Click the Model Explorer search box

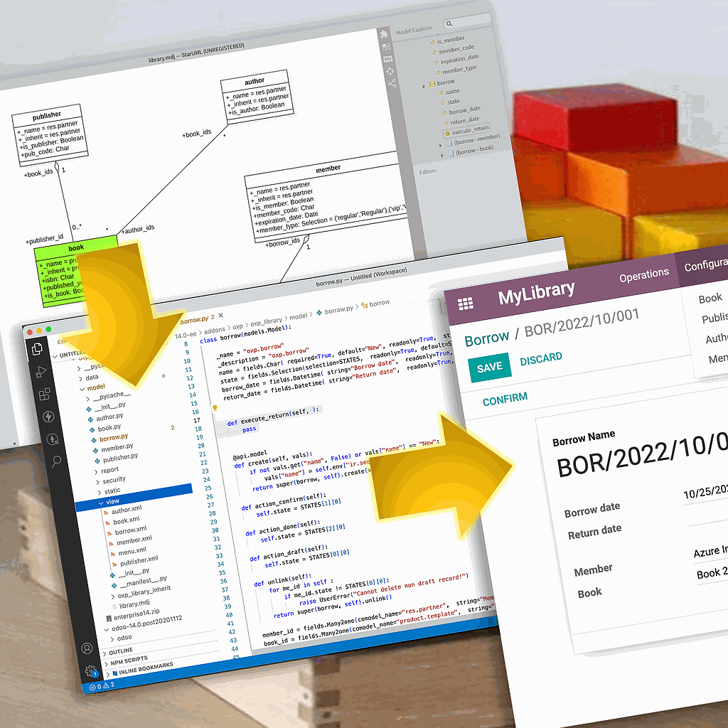466,21
